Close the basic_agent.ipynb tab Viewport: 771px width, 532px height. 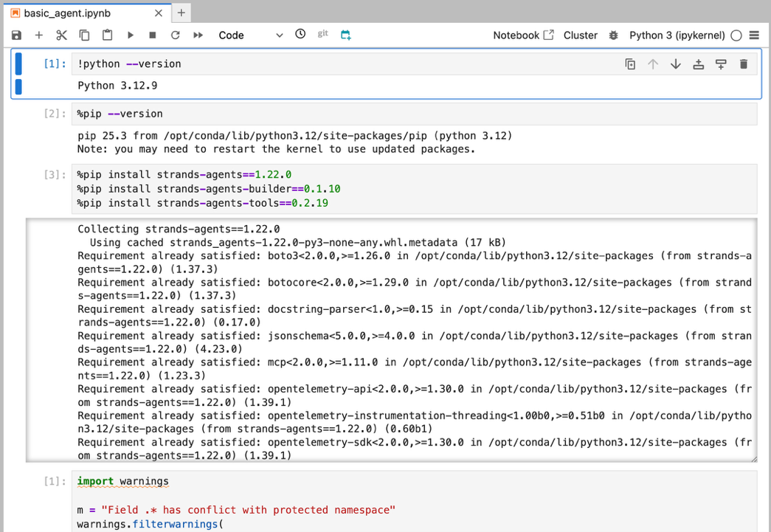[159, 13]
